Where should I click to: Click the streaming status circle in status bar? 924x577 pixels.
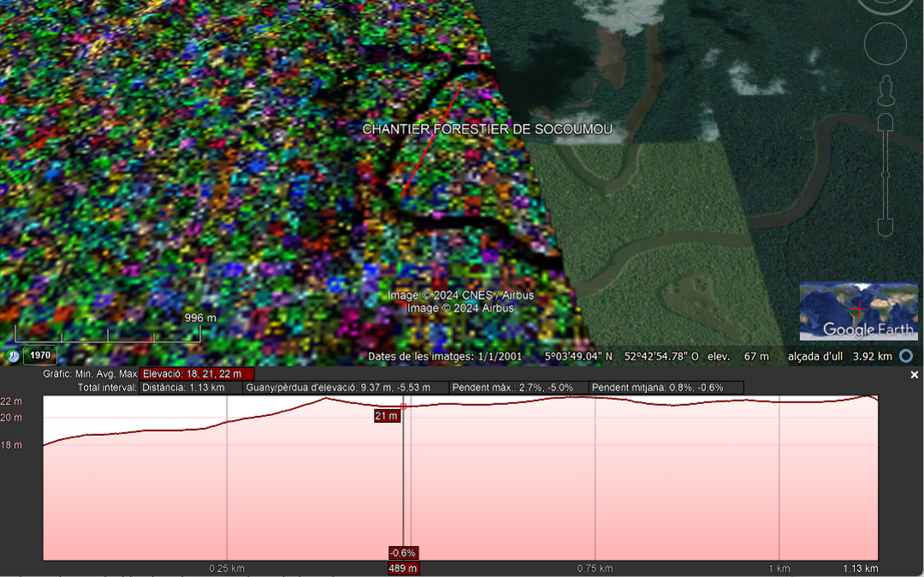pos(906,356)
